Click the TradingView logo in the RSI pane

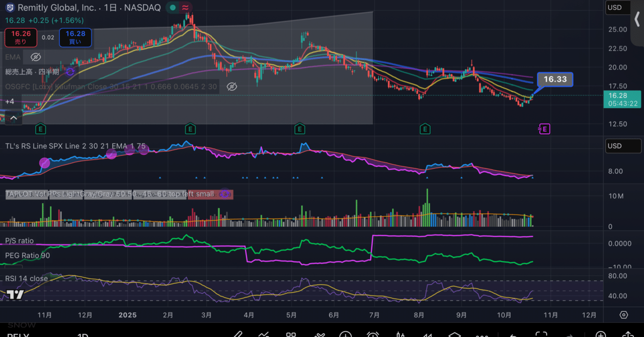point(15,295)
